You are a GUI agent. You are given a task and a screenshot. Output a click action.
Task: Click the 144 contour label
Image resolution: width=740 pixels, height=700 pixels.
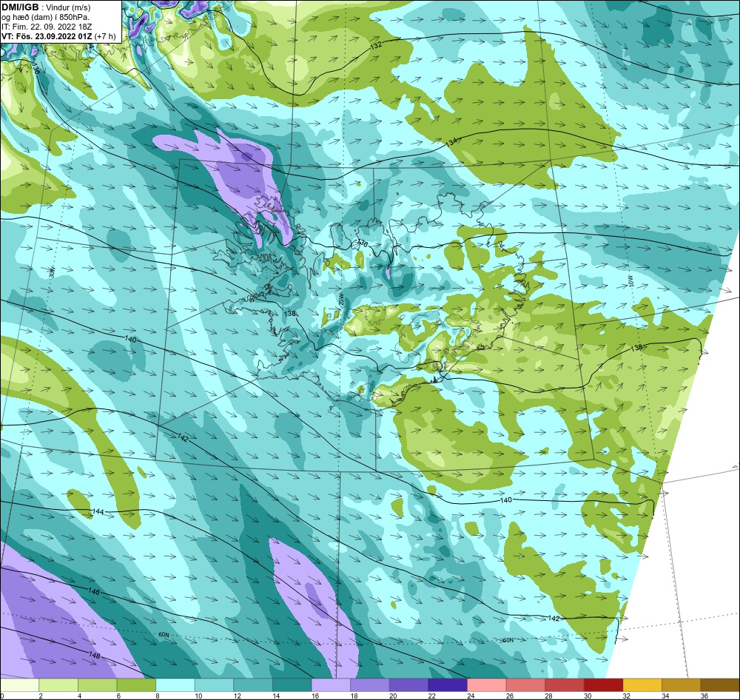[98, 511]
